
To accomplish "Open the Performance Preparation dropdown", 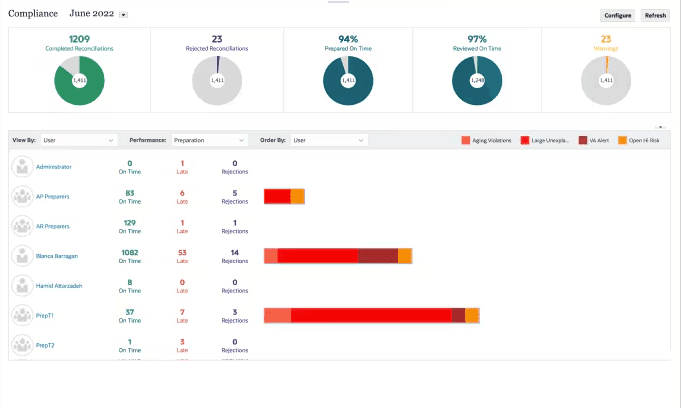I will point(209,141).
